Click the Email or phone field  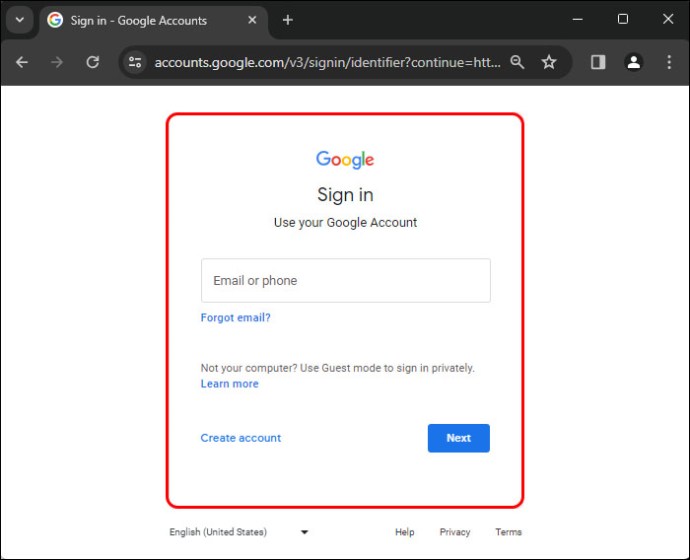pyautogui.click(x=346, y=280)
